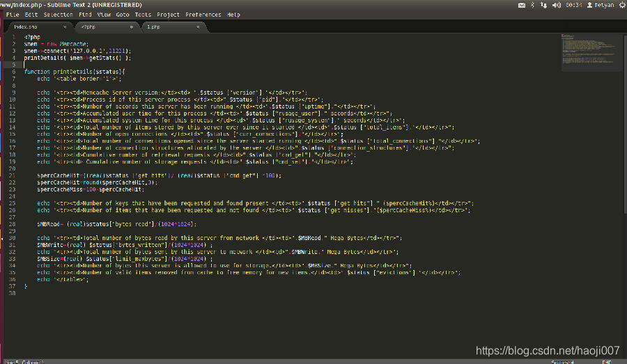Place cursor on line 1 '<?php'
Viewport: 627px width, 364px height.
click(x=32, y=37)
